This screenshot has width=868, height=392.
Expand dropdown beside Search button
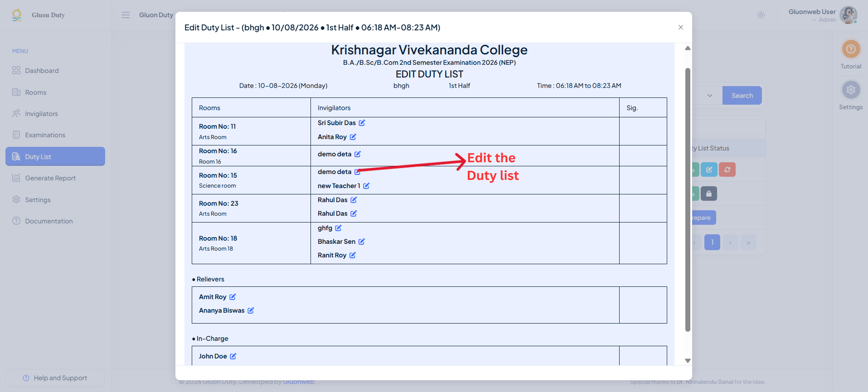coord(709,96)
